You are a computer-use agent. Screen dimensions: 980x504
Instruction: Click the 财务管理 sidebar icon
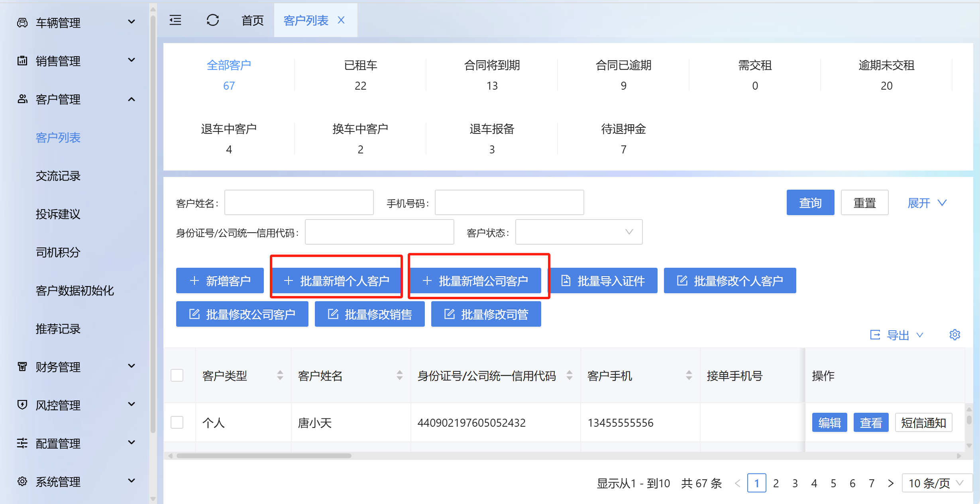[x=22, y=367]
